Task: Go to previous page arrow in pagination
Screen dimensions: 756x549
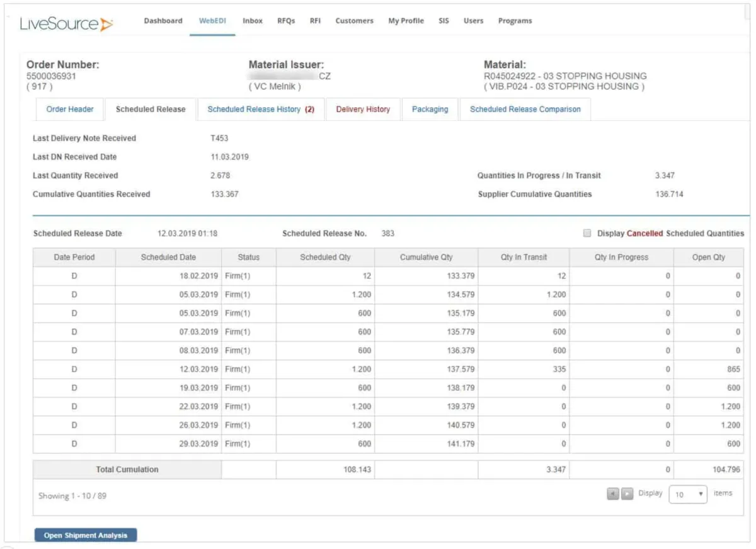Action: (612, 494)
